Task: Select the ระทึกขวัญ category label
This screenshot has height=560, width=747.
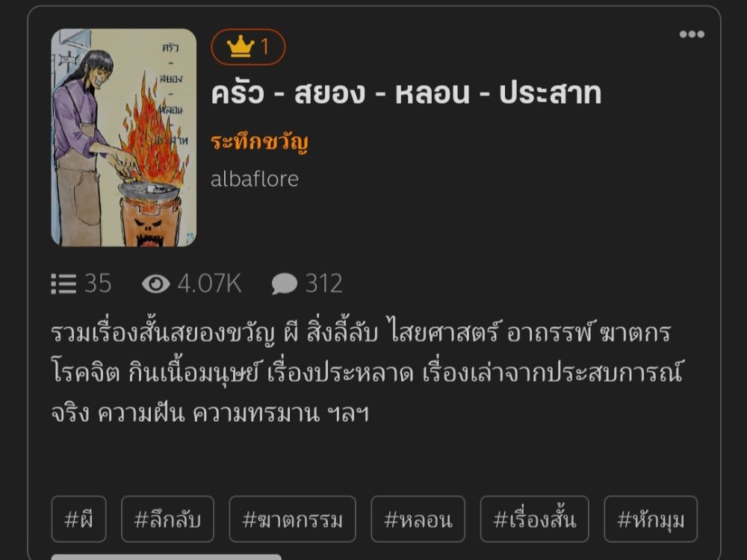Action: 260,143
